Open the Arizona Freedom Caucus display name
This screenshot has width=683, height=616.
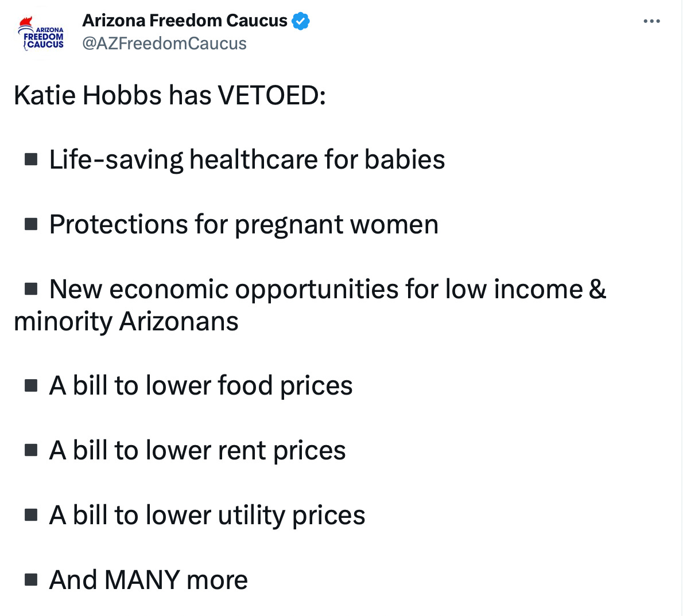coord(184,21)
